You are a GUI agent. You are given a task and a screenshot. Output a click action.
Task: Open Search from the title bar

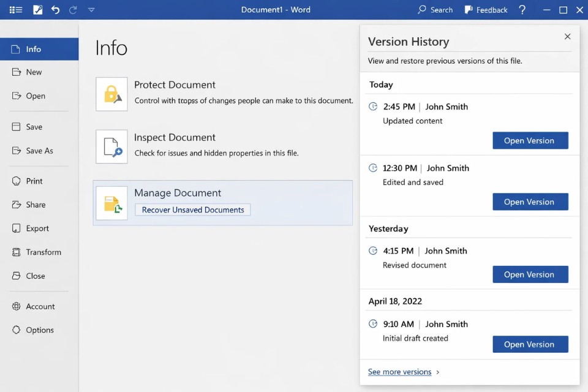(x=435, y=10)
